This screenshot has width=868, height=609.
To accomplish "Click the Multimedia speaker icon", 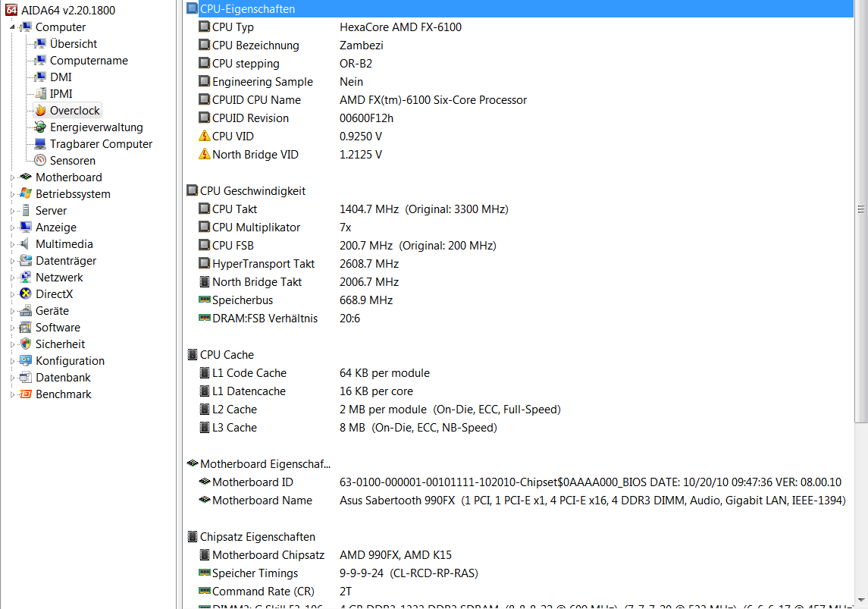I will pyautogui.click(x=25, y=243).
